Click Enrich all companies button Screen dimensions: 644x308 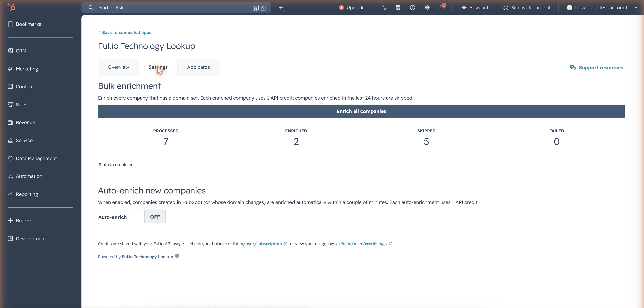tap(361, 111)
